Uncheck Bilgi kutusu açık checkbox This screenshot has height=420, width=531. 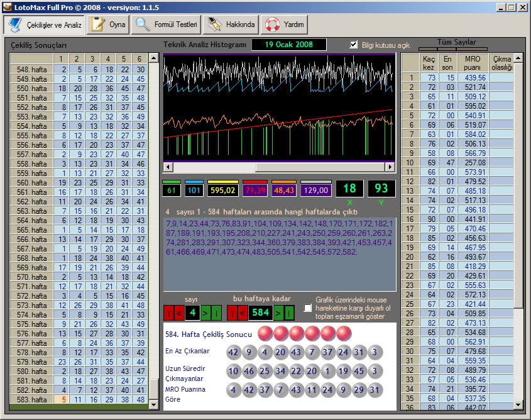[x=354, y=45]
